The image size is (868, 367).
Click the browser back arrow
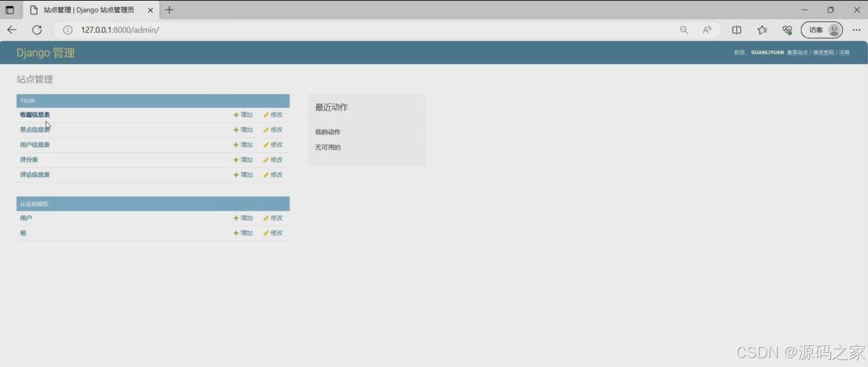point(12,30)
